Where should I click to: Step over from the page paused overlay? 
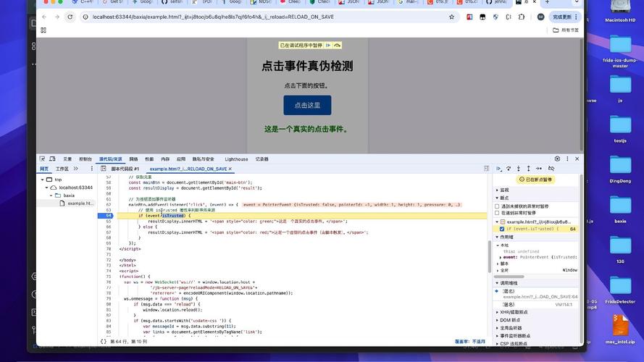(337, 45)
